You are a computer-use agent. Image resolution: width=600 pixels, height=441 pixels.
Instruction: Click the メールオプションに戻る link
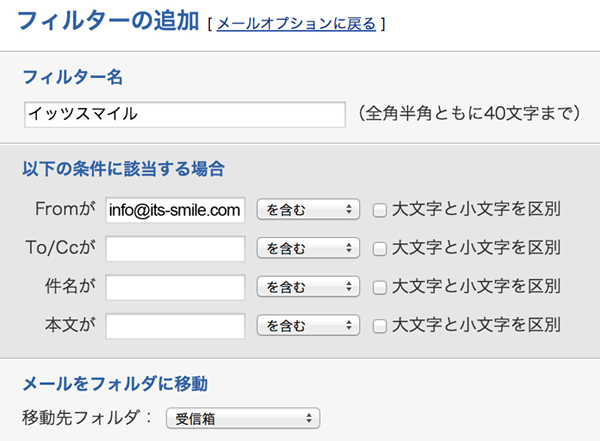(x=296, y=23)
